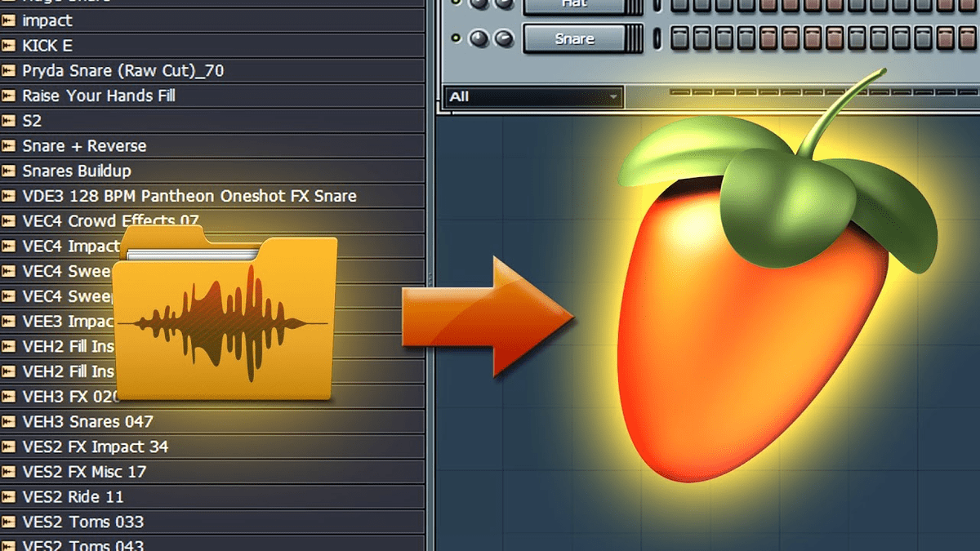This screenshot has width=980, height=551.
Task: Click the waveform icon of VEC4 Crowd Effects 07
Action: (x=9, y=221)
